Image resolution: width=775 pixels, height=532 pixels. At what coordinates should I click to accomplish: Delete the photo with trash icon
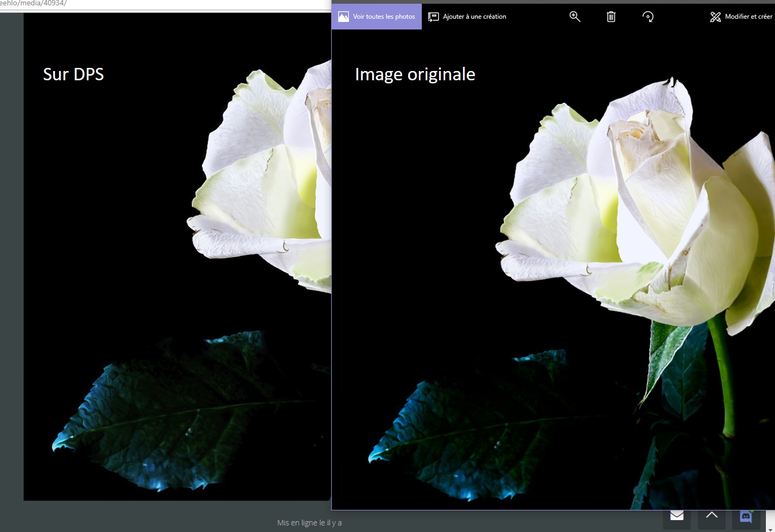point(611,16)
